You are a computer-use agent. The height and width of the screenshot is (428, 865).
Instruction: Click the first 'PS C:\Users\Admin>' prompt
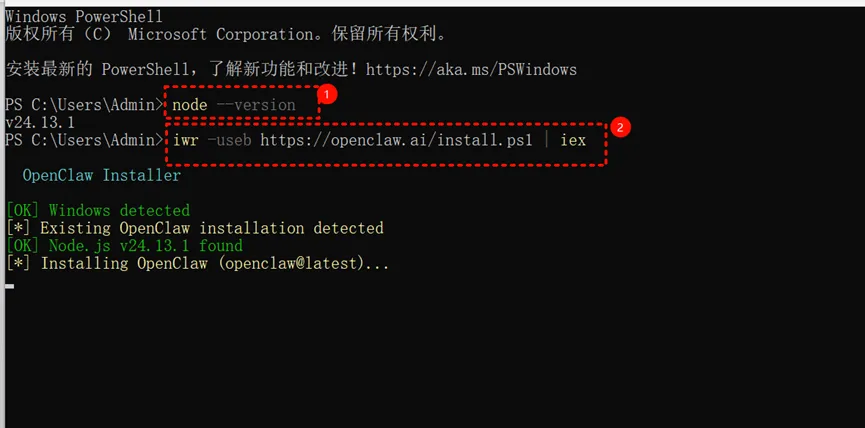point(83,105)
